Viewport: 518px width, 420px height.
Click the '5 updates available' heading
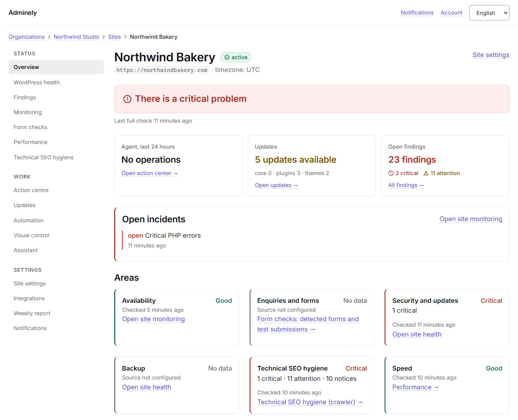pyautogui.click(x=296, y=160)
